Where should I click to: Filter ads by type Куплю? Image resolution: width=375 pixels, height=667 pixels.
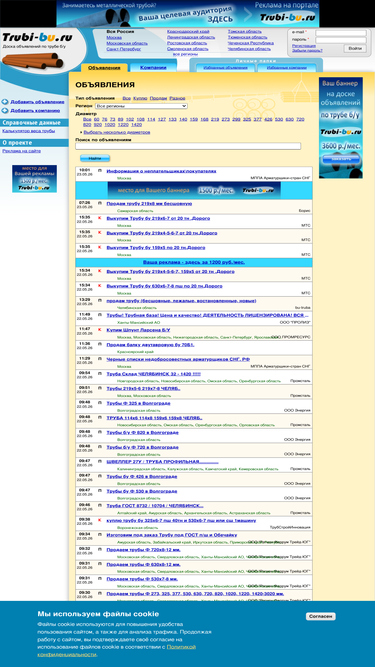tap(140, 98)
